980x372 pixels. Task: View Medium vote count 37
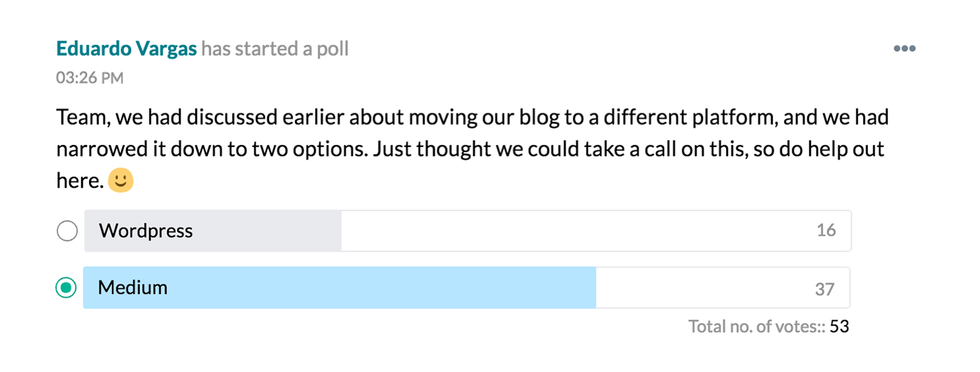coord(825,288)
